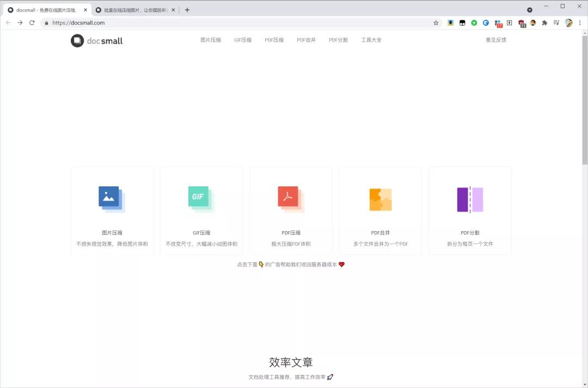Click the PDF合并 puzzle icon
Image resolution: width=588 pixels, height=388 pixels.
click(380, 199)
